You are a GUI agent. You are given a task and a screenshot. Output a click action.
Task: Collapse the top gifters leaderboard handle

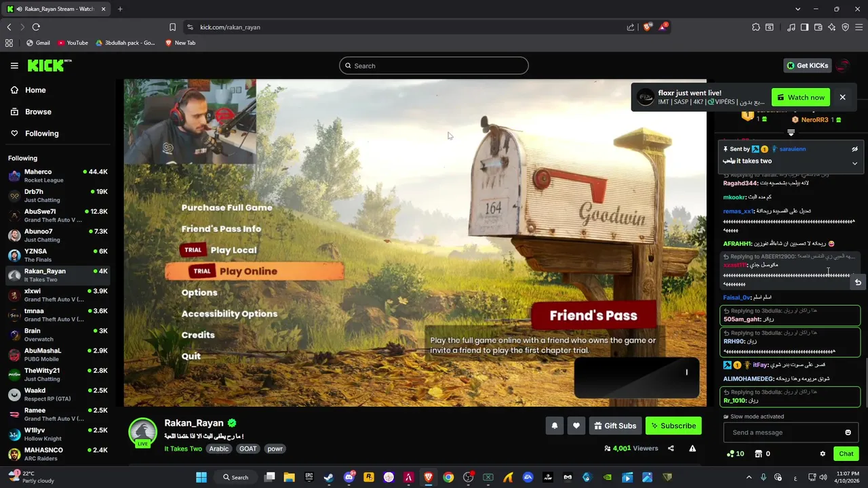[791, 133]
